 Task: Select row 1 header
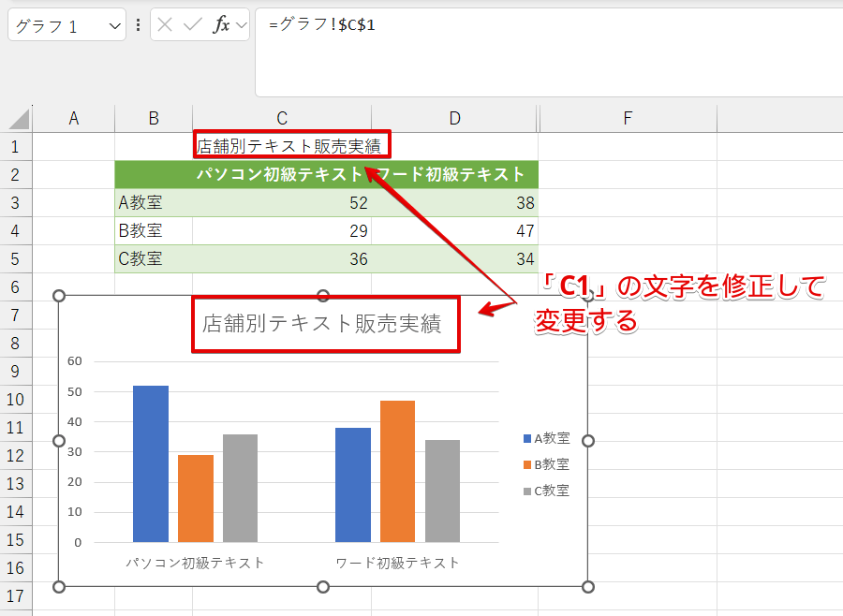point(16,146)
